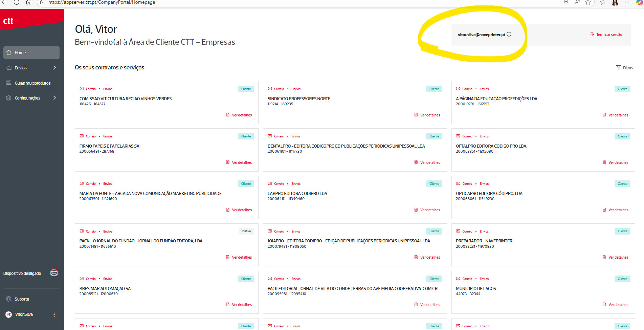The height and width of the screenshot is (330, 644).
Task: Open Ver detalhes for OPTICAPRO EDITORA CÓDIPRO
Action: pos(615,210)
